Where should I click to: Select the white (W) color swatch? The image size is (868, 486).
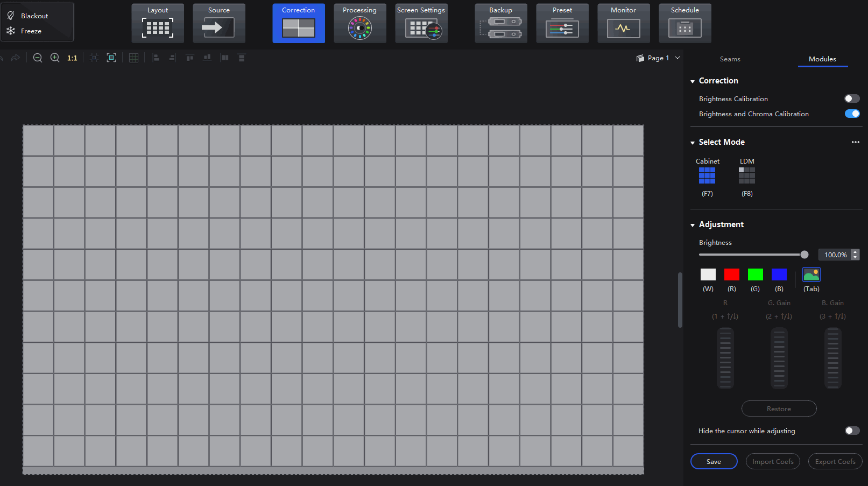pos(708,274)
